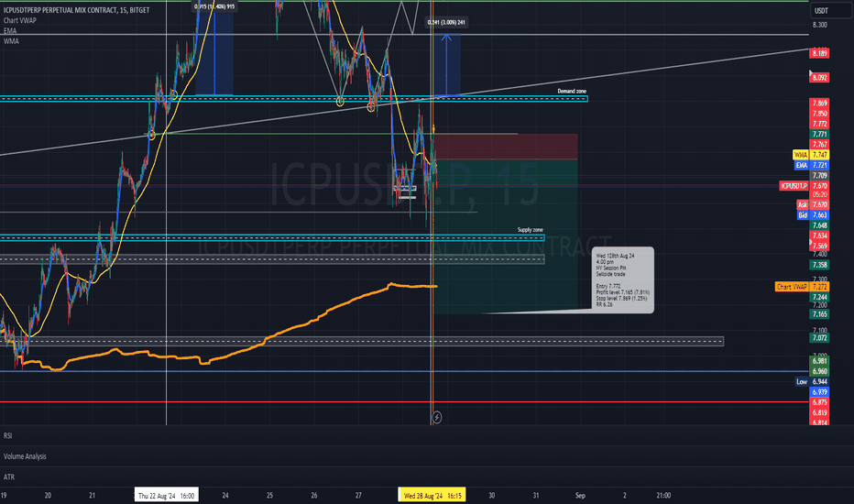This screenshot has width=854, height=504.
Task: Click the ICPUSDT.P last price label
Action: pos(804,186)
